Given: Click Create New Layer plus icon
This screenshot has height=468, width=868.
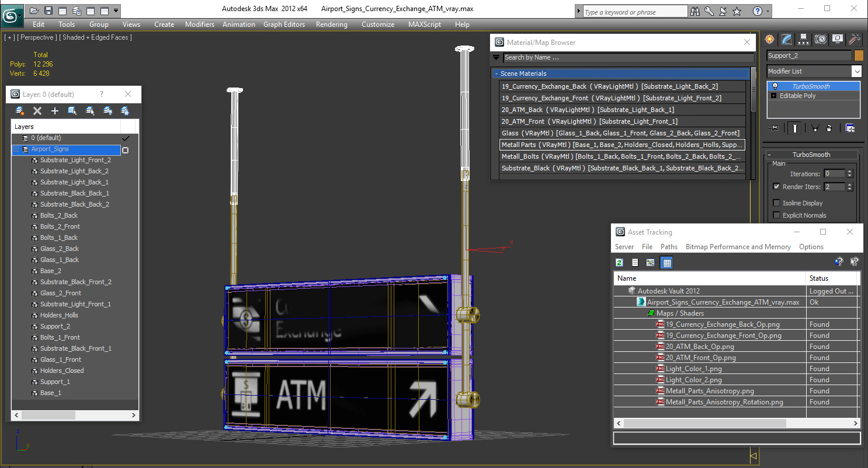Looking at the screenshot, I should (x=55, y=111).
